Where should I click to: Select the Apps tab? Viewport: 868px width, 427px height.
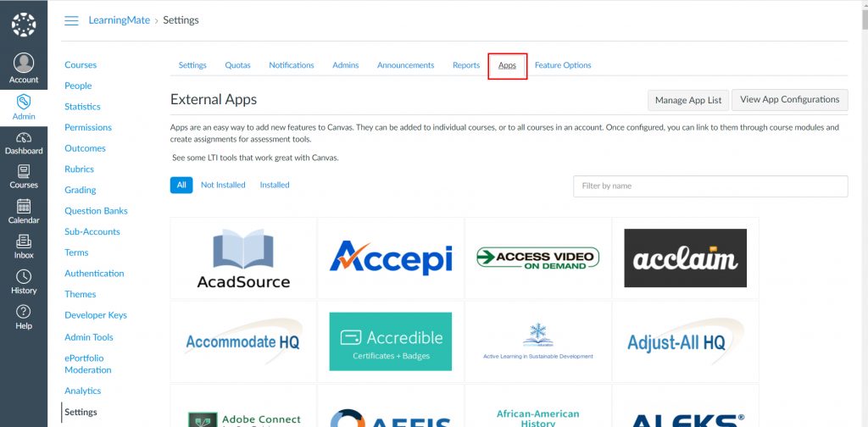point(507,65)
